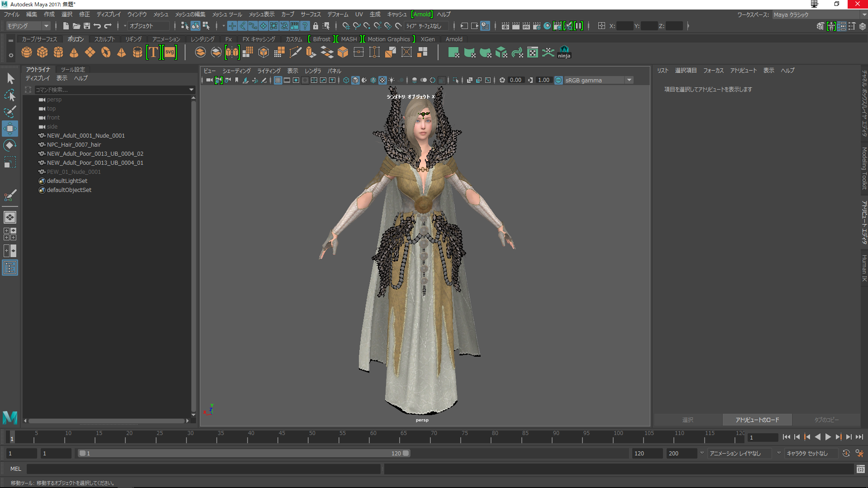Select the polygon sphere shelf icon
Screen dimensions: 868x488
tap(27, 53)
